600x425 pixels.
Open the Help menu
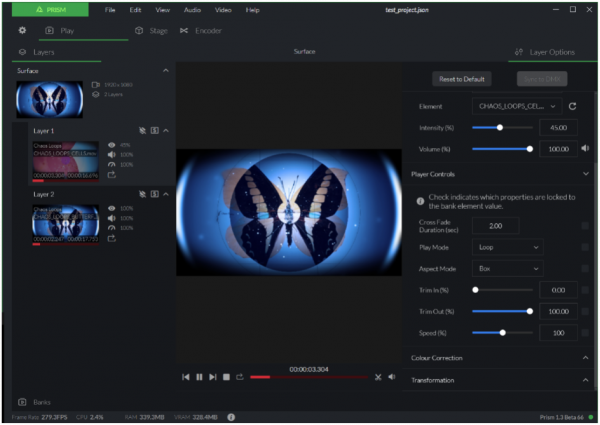click(253, 10)
